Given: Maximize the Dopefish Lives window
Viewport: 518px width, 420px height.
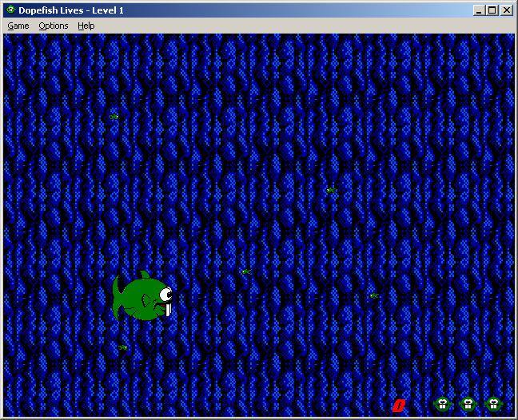Looking at the screenshot, I should pos(492,10).
